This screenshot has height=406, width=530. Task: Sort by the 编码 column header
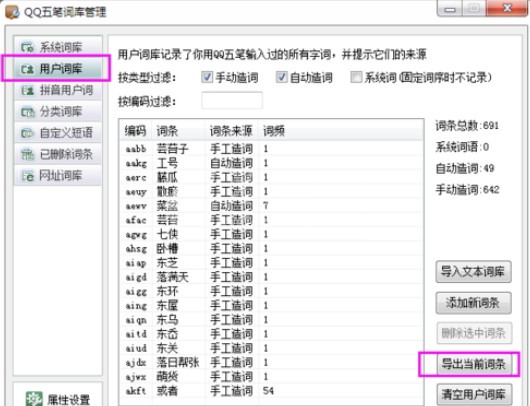pos(135,130)
